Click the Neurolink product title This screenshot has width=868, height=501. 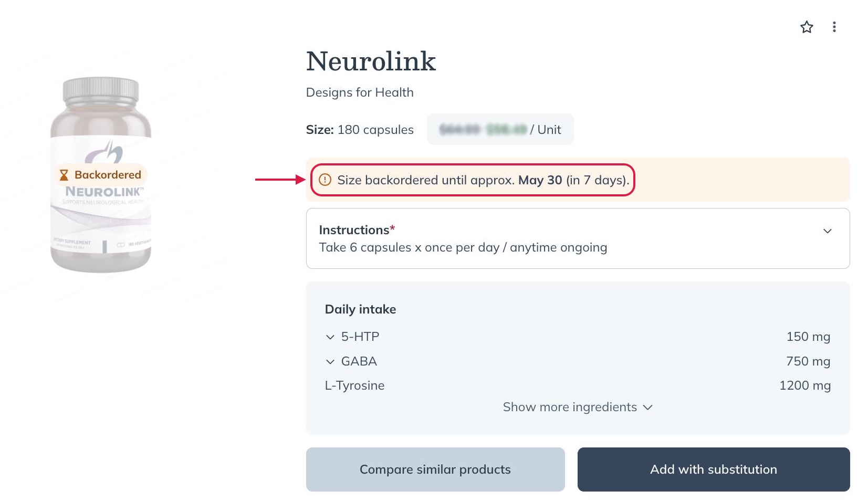371,61
